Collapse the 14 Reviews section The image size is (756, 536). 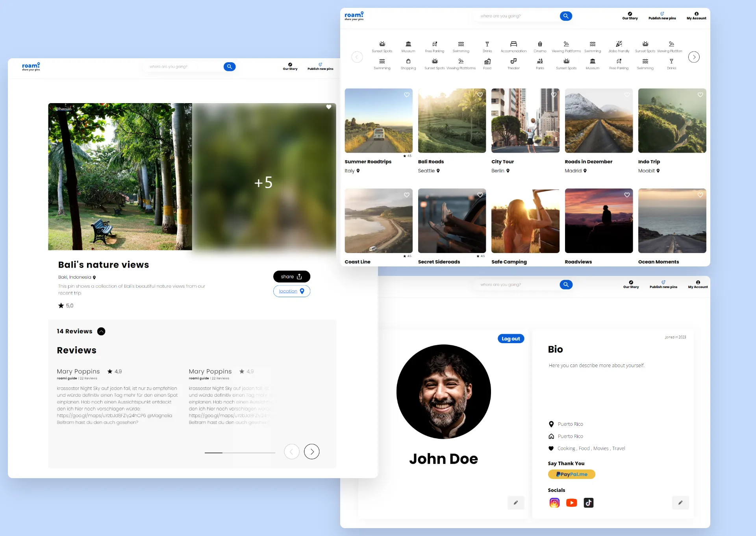point(101,331)
